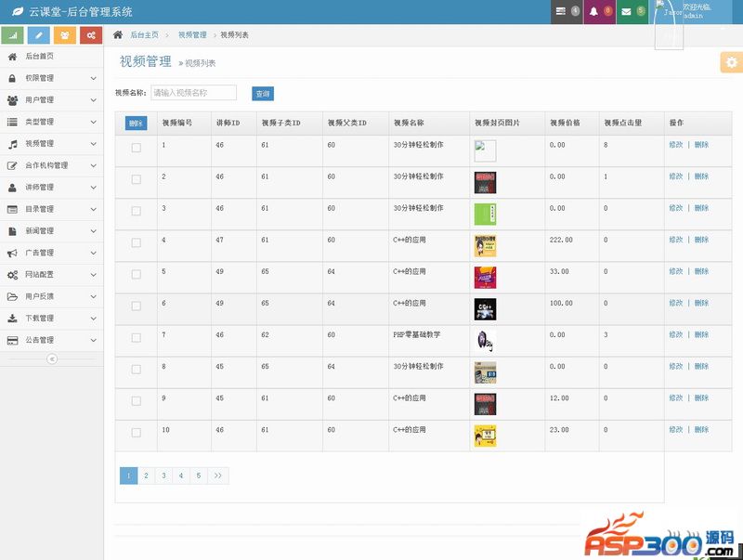The image size is (743, 560).
Task: Click the music note icon for 视频管理
Action: (12, 144)
